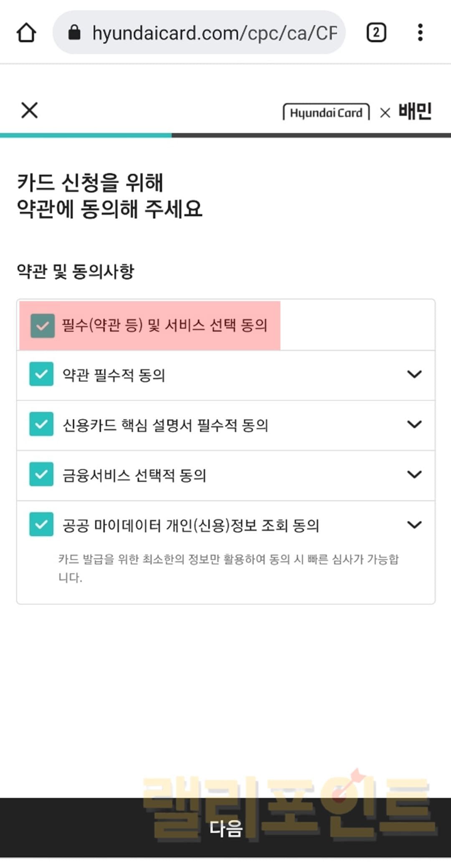Open the browser tab switcher
The image size is (451, 868).
point(376,33)
